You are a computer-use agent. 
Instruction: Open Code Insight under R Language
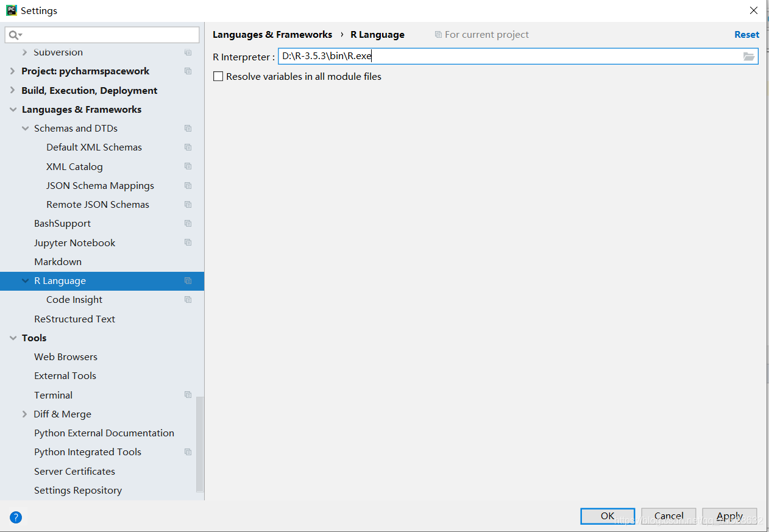pos(74,300)
